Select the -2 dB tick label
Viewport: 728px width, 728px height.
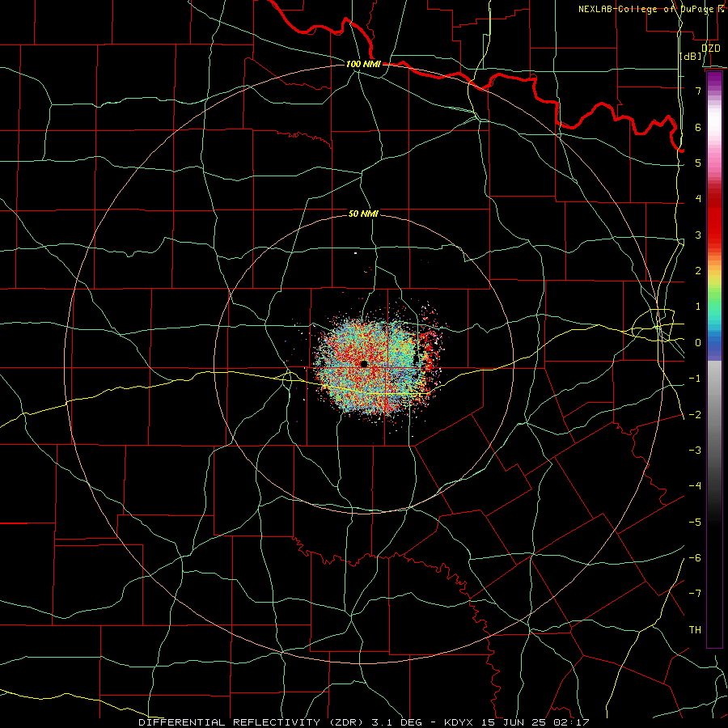[x=695, y=415]
